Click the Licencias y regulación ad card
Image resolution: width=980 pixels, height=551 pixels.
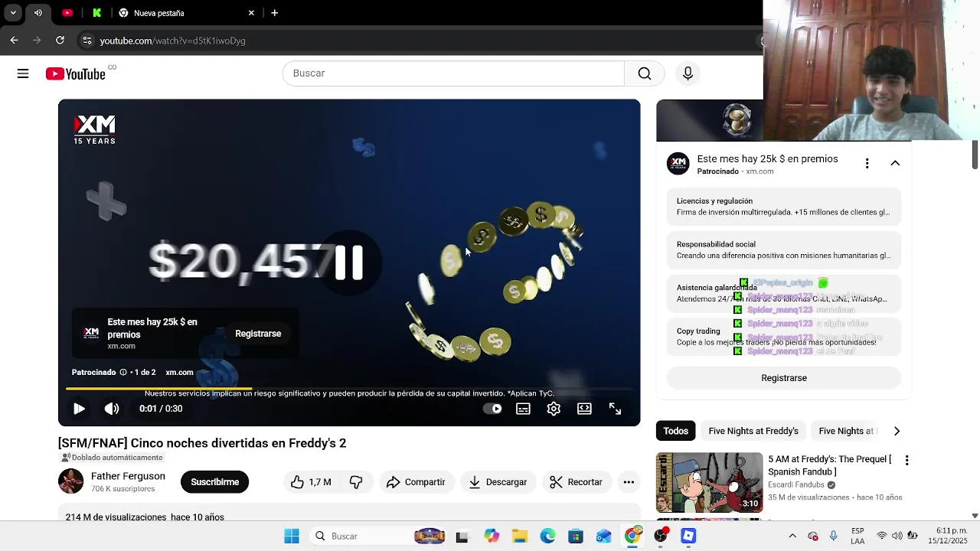(x=784, y=207)
